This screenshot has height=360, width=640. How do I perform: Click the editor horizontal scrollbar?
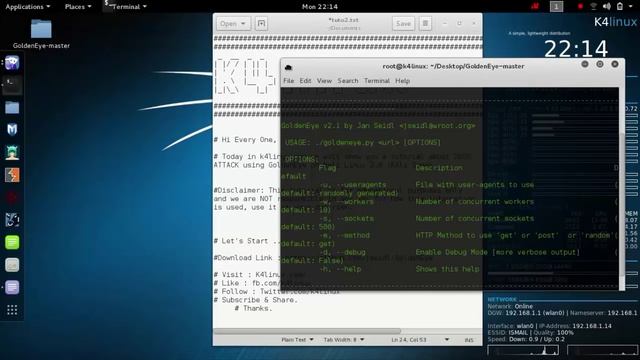pos(307,331)
